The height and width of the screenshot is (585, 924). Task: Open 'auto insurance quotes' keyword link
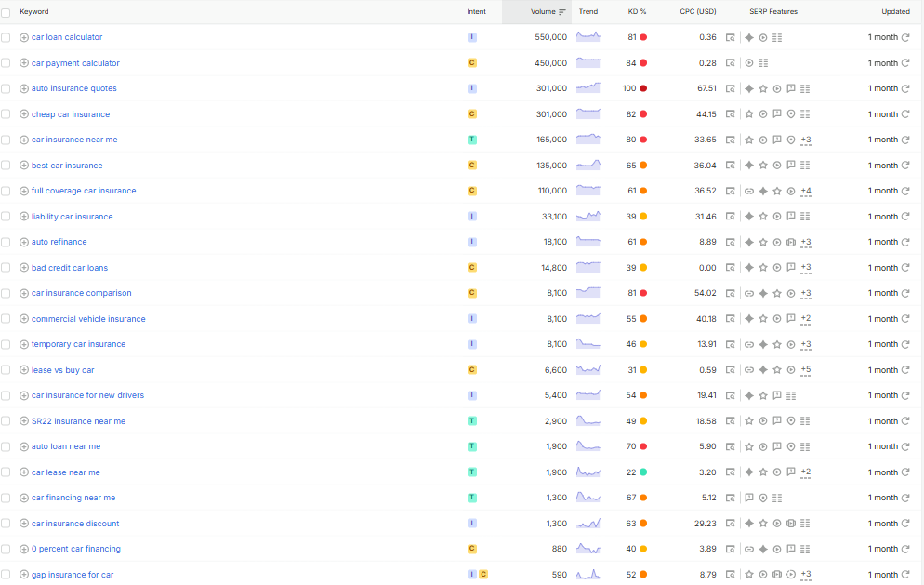click(x=73, y=88)
